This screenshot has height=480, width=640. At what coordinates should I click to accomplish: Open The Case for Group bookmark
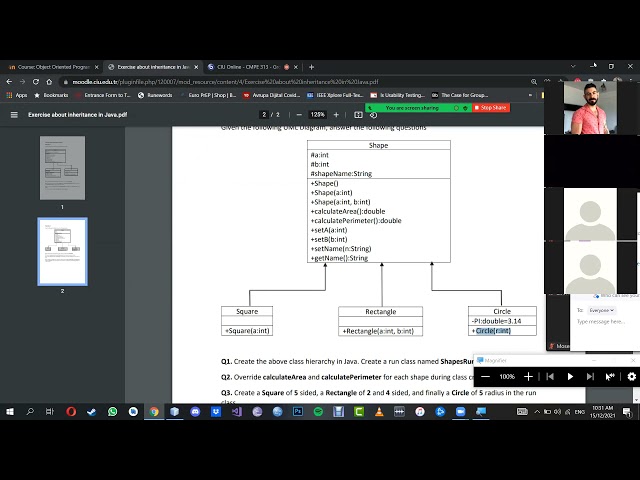[x=460, y=95]
